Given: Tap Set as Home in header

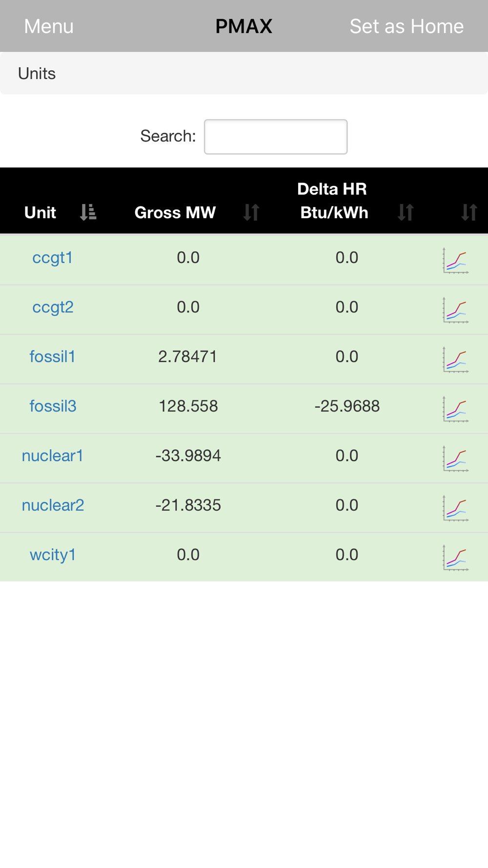Looking at the screenshot, I should 407,26.
